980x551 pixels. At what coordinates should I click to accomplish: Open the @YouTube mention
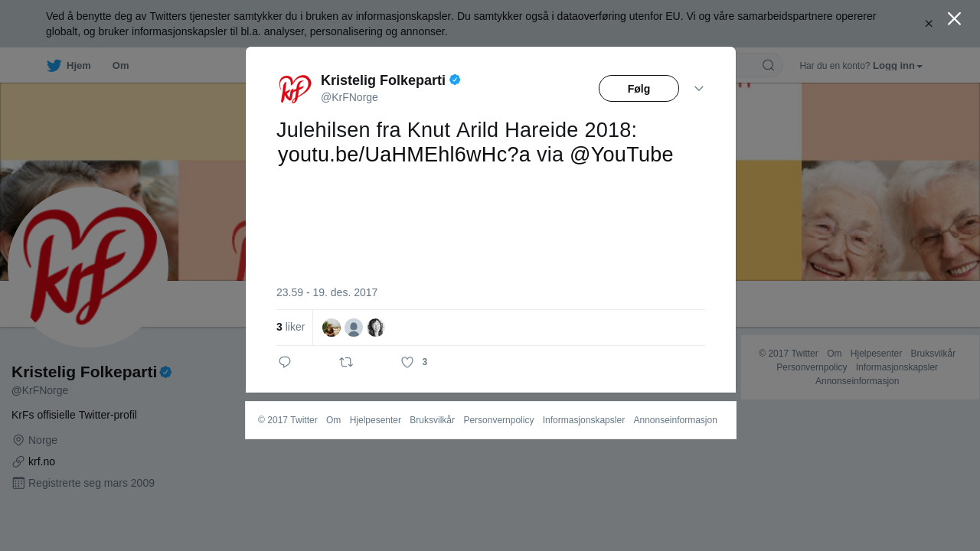pos(621,155)
